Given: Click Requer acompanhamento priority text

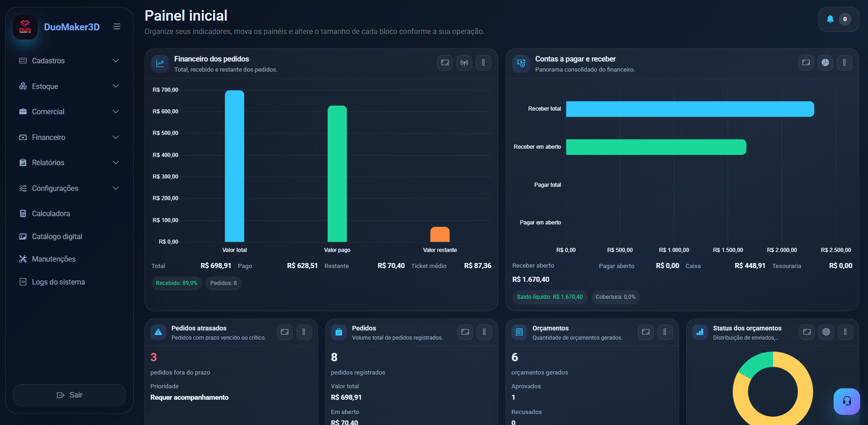Looking at the screenshot, I should (x=189, y=397).
